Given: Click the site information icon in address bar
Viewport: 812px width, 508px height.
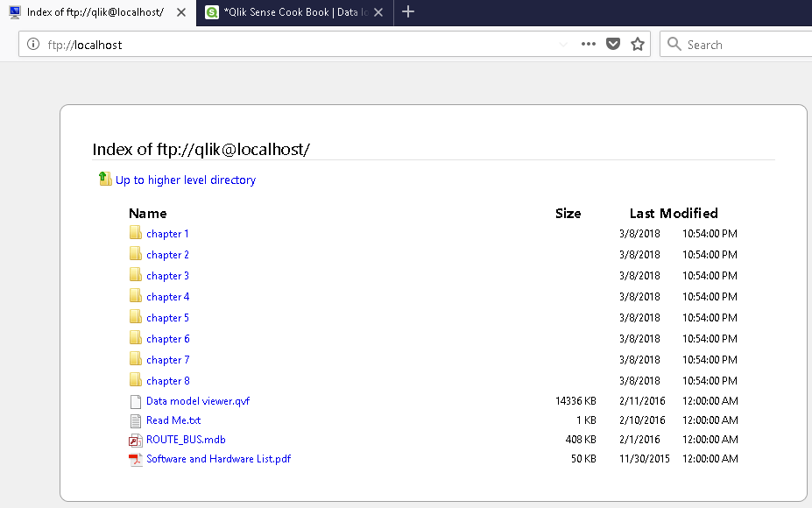Looking at the screenshot, I should 33,44.
